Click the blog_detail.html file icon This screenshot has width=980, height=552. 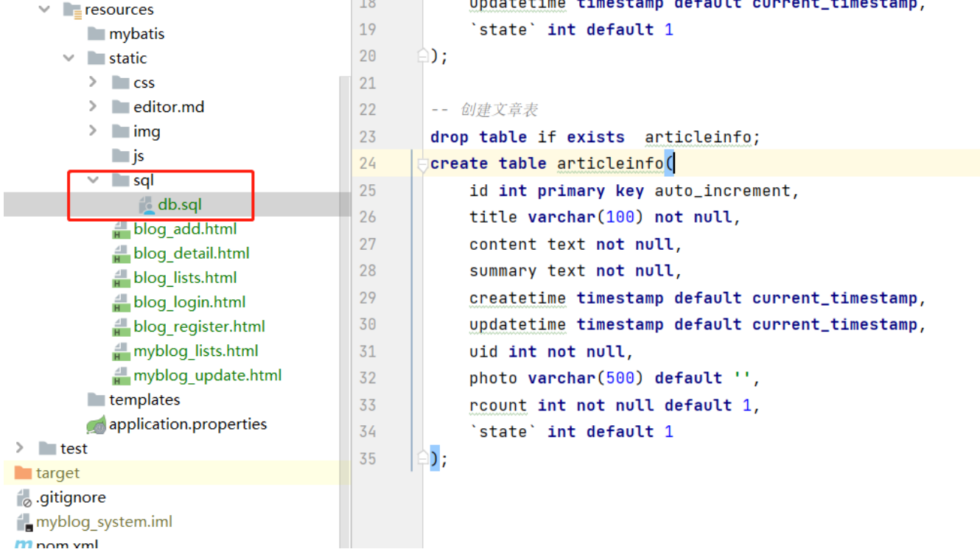click(x=121, y=254)
